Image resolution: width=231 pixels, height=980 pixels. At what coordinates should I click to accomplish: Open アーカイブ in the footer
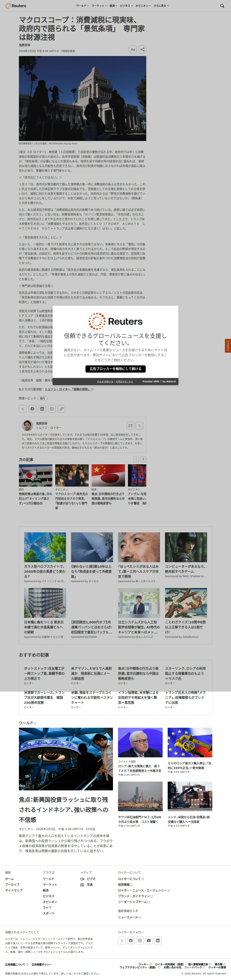pos(12,884)
